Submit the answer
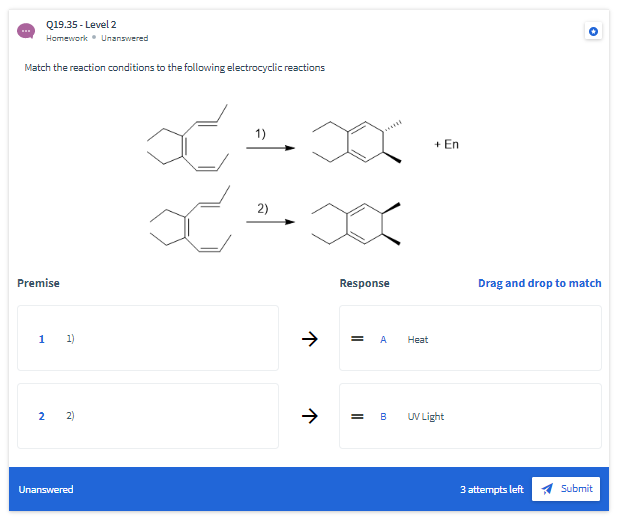The width and height of the screenshot is (620, 526). (565, 489)
